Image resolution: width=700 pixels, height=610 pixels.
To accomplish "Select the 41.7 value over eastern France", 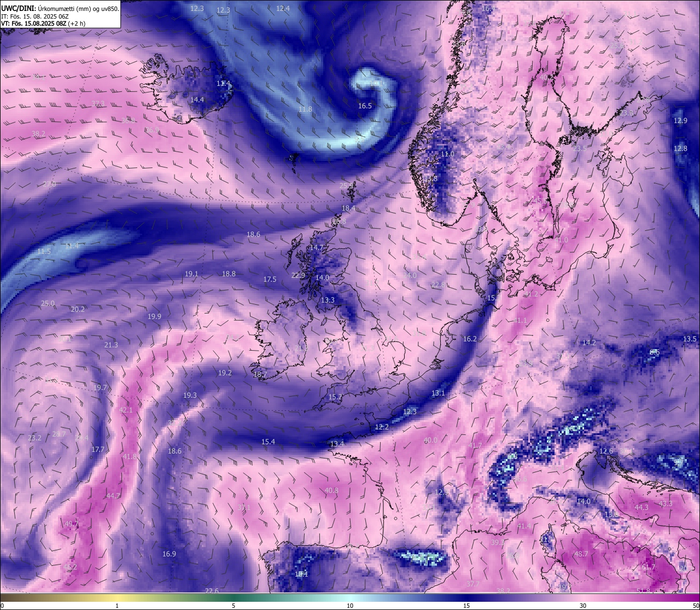I will point(475,446).
